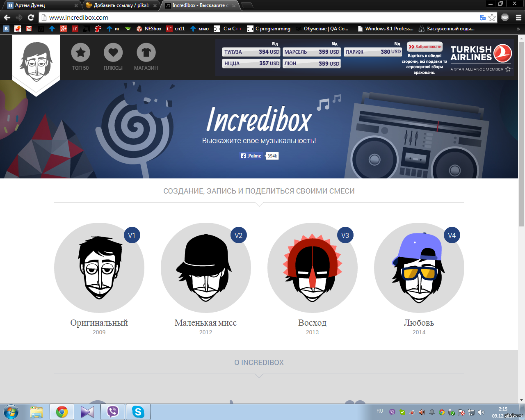Open the network tray icon
Image resolution: width=525 pixels, height=420 pixels.
pos(471,412)
